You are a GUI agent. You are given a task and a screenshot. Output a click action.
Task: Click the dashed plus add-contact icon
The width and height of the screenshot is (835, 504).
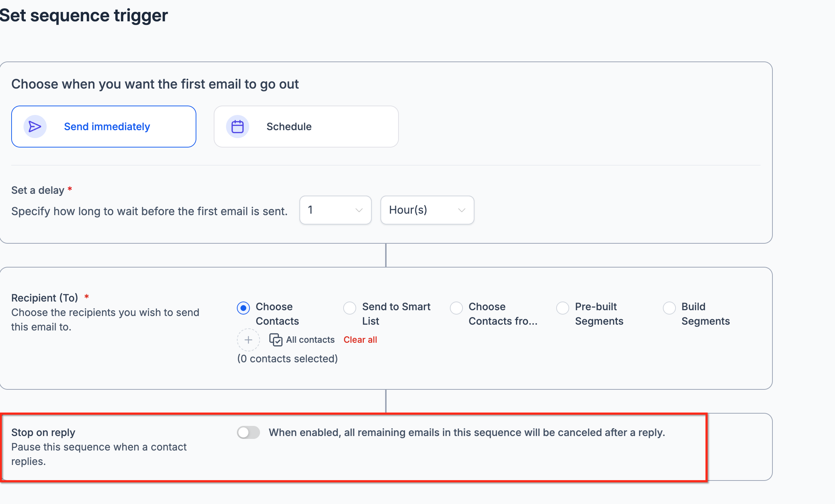[248, 340]
